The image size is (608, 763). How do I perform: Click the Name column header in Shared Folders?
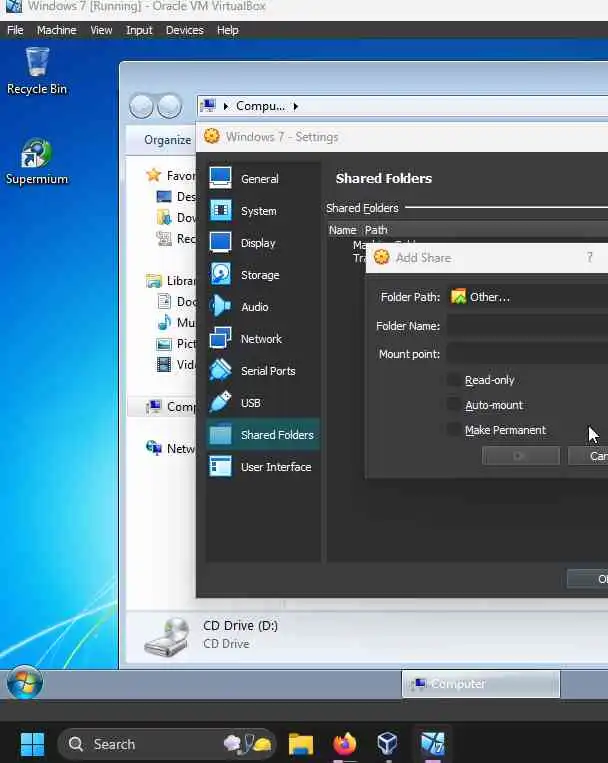(343, 230)
